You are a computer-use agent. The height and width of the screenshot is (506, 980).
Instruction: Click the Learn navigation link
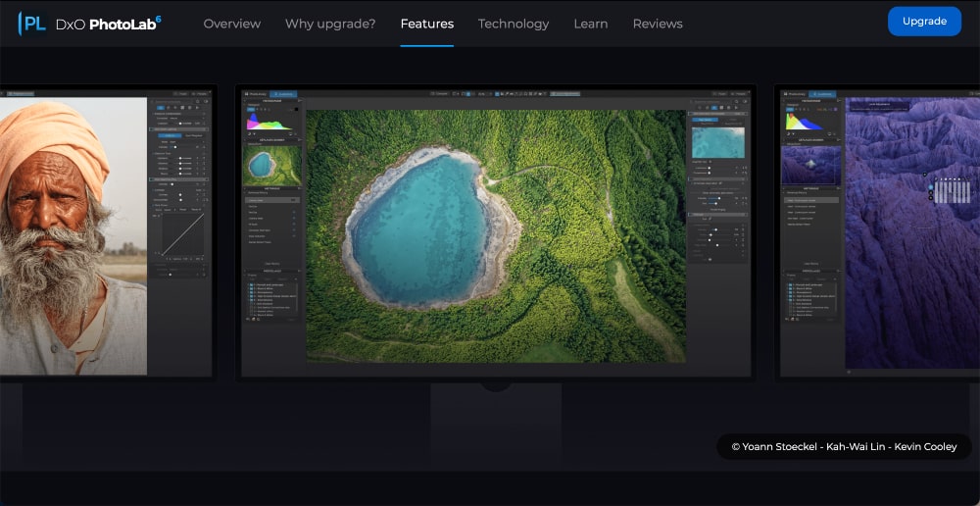pyautogui.click(x=590, y=24)
